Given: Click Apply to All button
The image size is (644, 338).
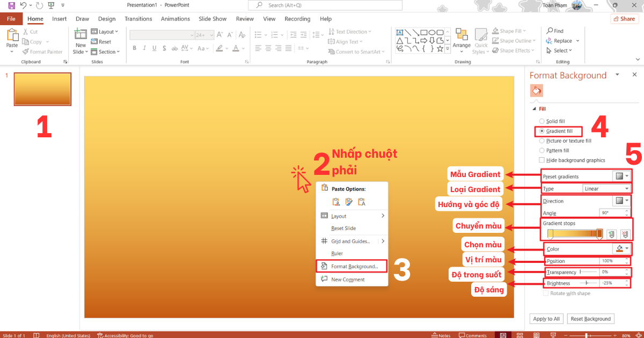Looking at the screenshot, I should coord(546,319).
